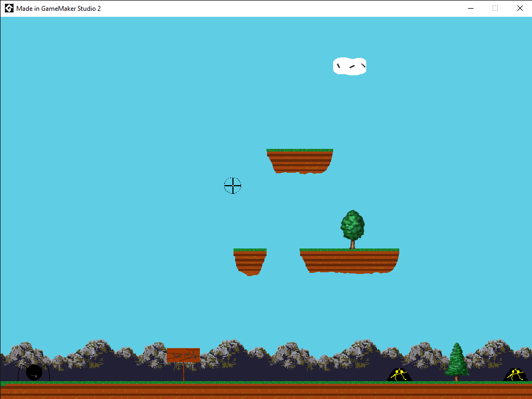Select the black spider character on the left
Viewport: 532px width, 399px height.
pos(34,372)
